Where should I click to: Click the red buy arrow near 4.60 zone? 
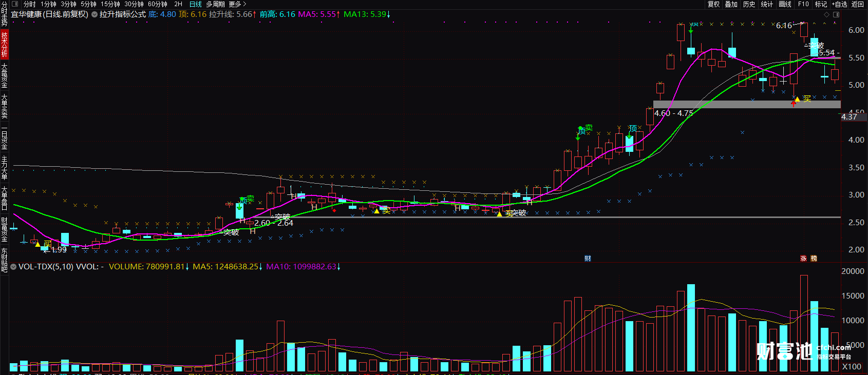[794, 103]
